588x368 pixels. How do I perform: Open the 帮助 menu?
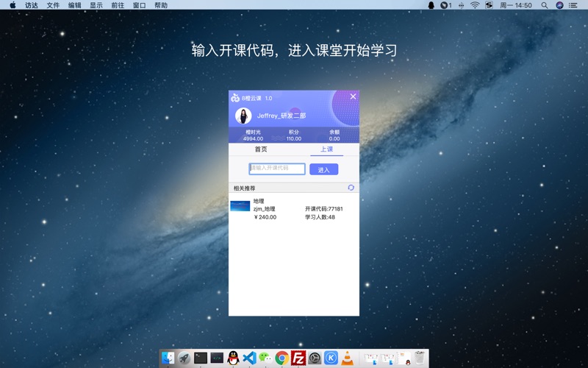click(x=161, y=5)
